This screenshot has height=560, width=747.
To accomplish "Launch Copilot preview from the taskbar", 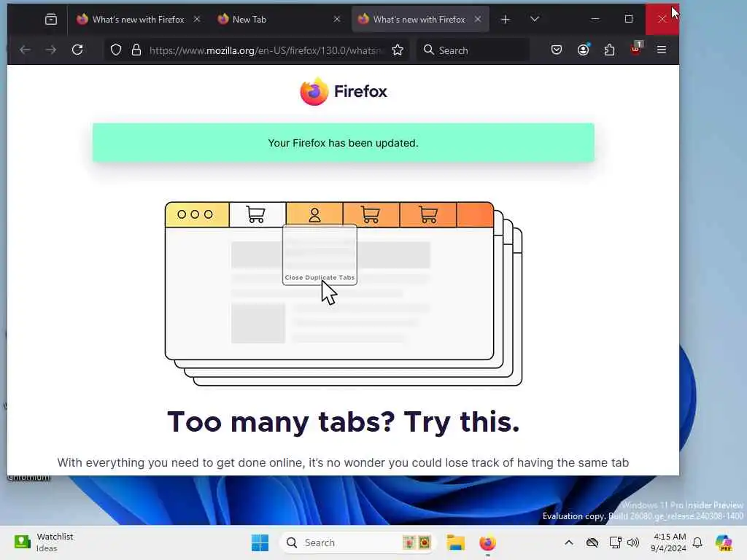I will (724, 542).
